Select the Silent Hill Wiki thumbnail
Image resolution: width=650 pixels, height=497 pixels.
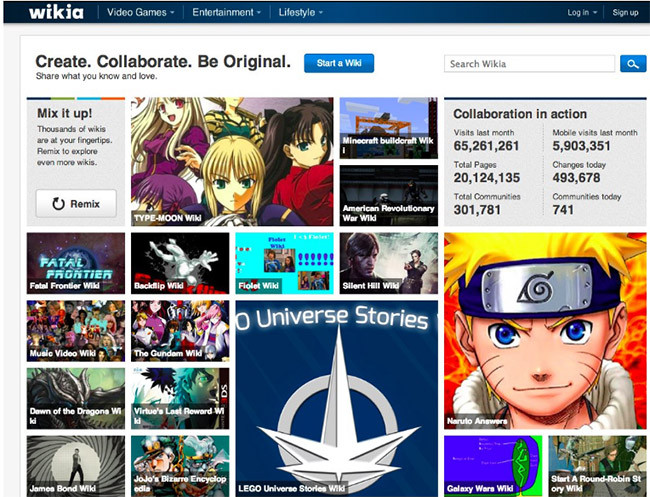click(x=388, y=263)
